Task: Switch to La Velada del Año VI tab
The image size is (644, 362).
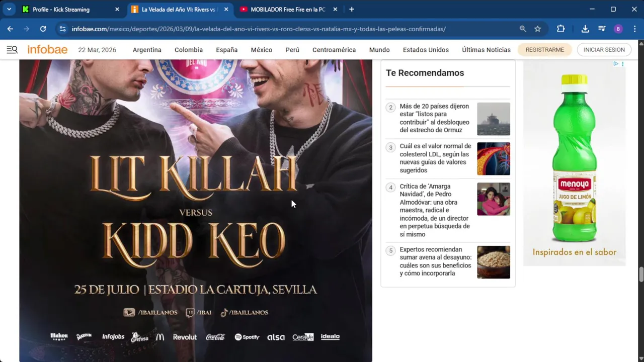Action: [x=179, y=9]
